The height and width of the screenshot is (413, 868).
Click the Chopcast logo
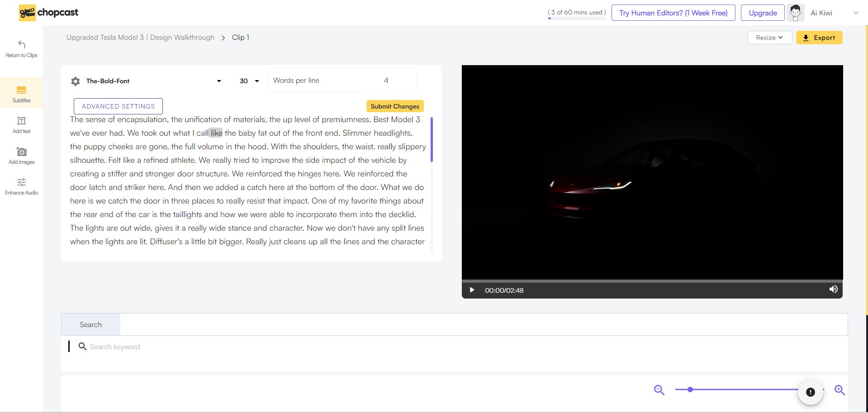tap(48, 13)
